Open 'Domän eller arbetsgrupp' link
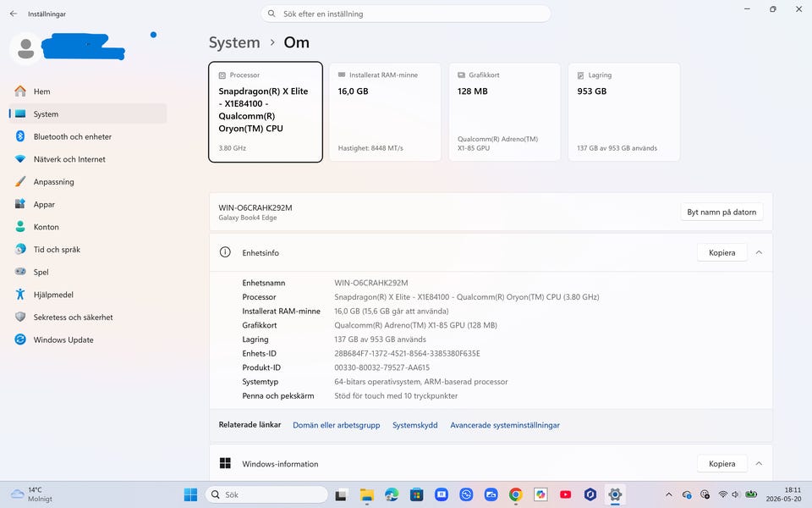Screen dimensions: 812x508 coord(336,425)
